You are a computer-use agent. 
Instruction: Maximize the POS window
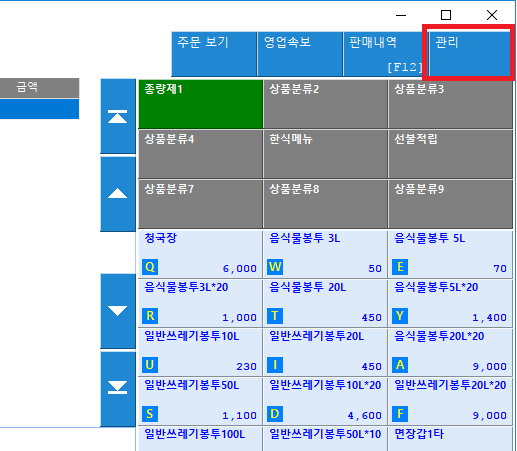tap(446, 15)
